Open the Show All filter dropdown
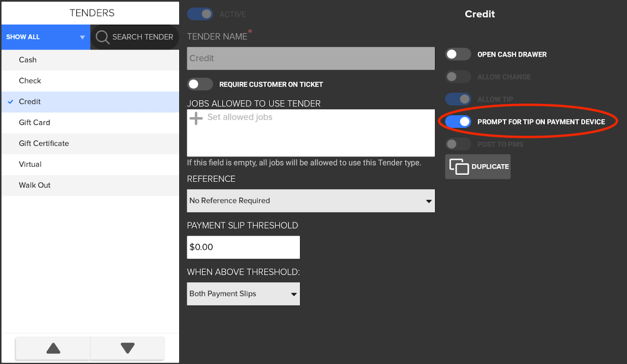Image resolution: width=627 pixels, height=364 pixels. (x=46, y=37)
